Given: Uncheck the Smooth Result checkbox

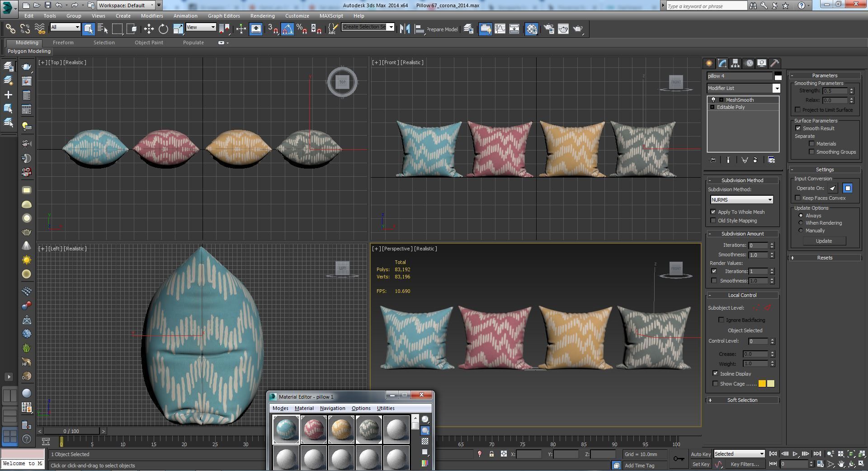Looking at the screenshot, I should (798, 128).
